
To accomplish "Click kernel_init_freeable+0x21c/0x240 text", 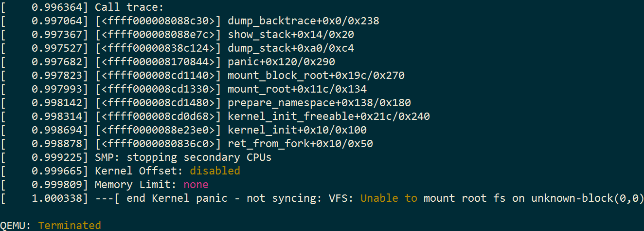I will pyautogui.click(x=328, y=116).
